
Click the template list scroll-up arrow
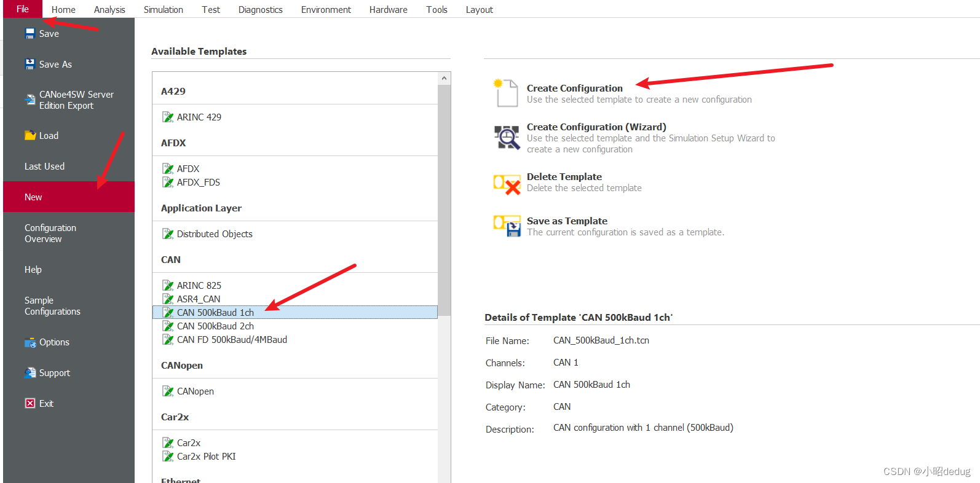coord(444,79)
